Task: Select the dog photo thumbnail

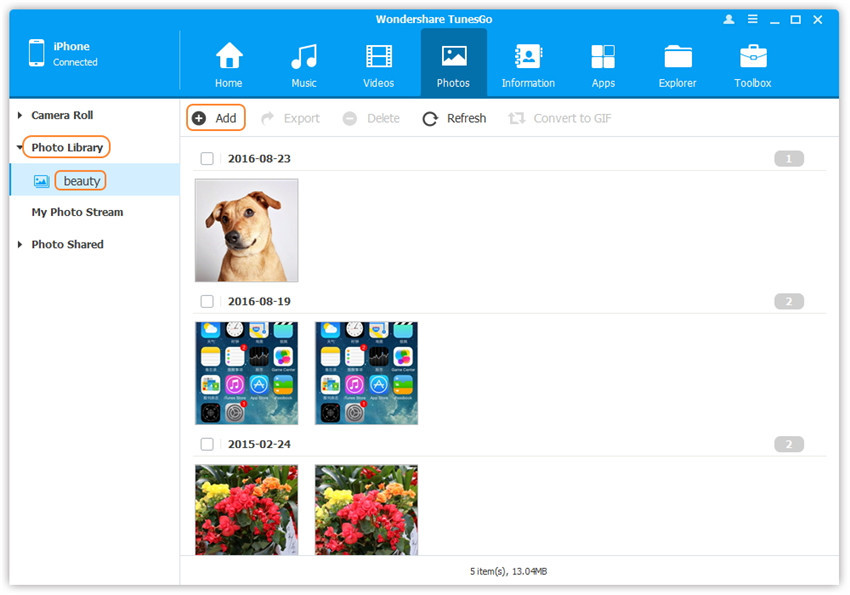Action: [x=247, y=230]
